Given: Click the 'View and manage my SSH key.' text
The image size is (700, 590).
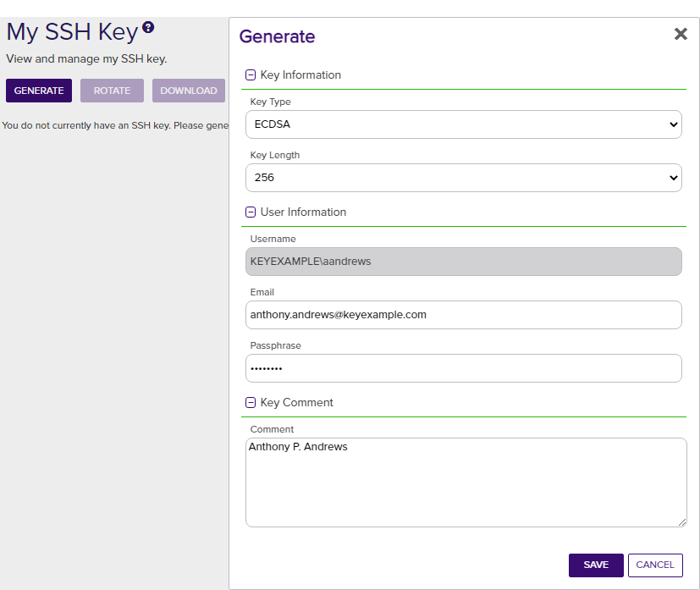Looking at the screenshot, I should coord(86,59).
